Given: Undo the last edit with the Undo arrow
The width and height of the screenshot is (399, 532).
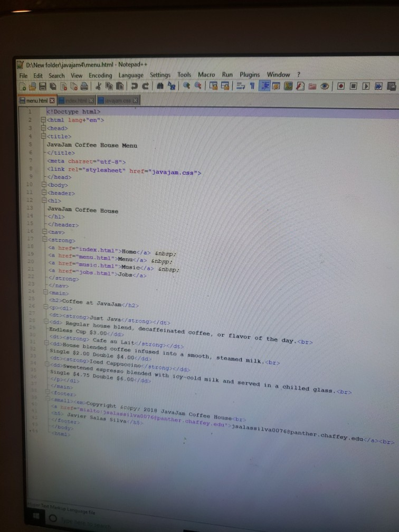Looking at the screenshot, I should (x=135, y=86).
